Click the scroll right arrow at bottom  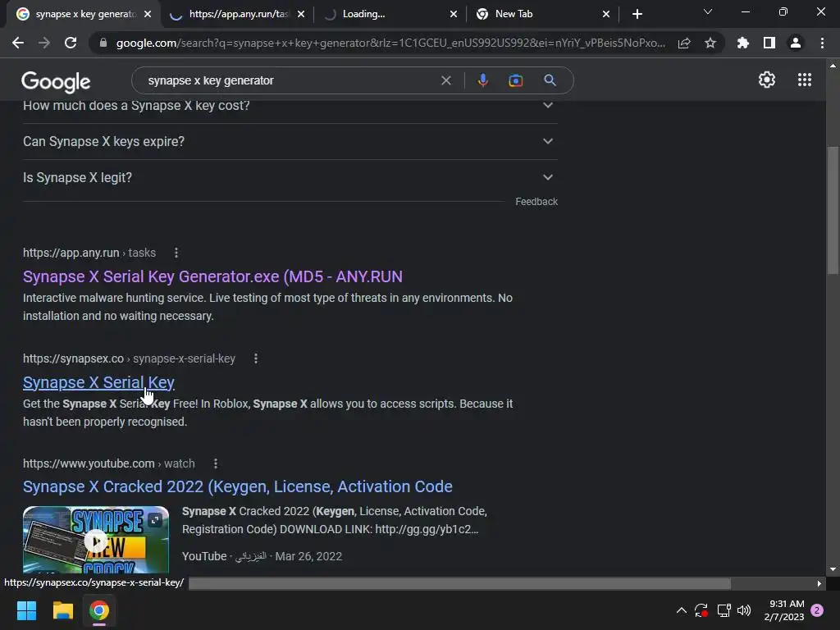pos(819,583)
